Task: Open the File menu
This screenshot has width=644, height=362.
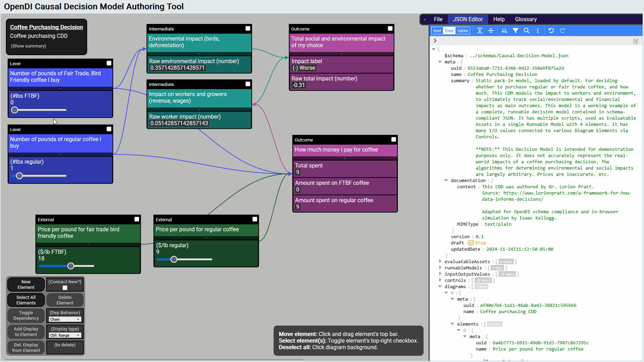Action: tap(438, 19)
